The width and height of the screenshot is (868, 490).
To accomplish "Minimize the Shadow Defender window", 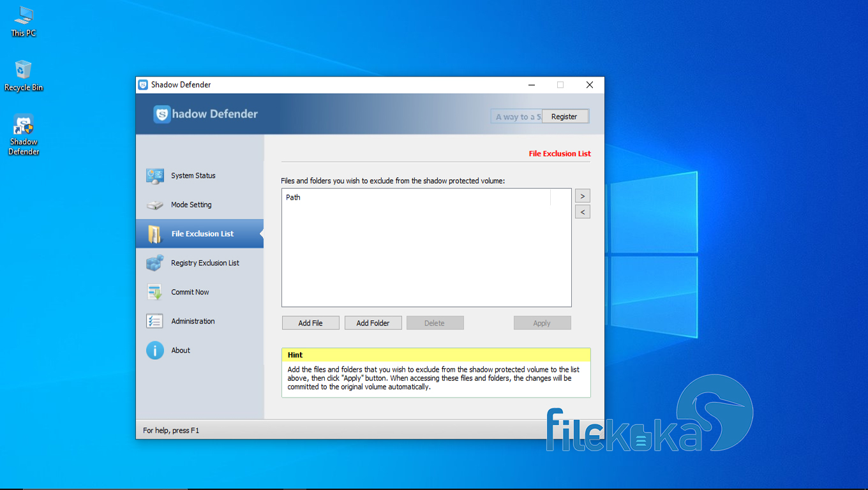I will tap(532, 85).
